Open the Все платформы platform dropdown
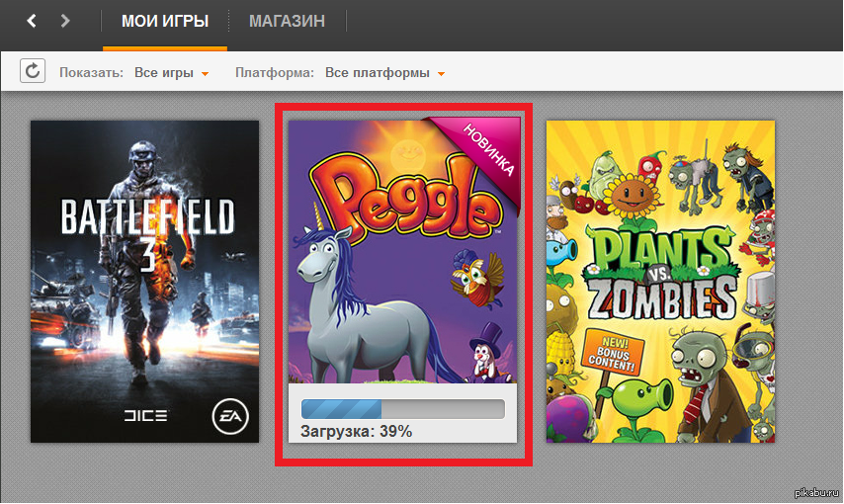The height and width of the screenshot is (504, 844). coord(384,73)
